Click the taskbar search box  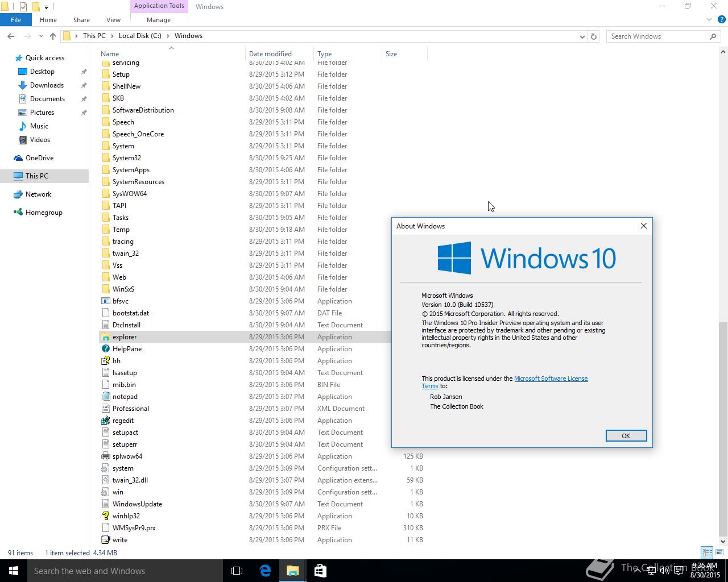[x=125, y=571]
